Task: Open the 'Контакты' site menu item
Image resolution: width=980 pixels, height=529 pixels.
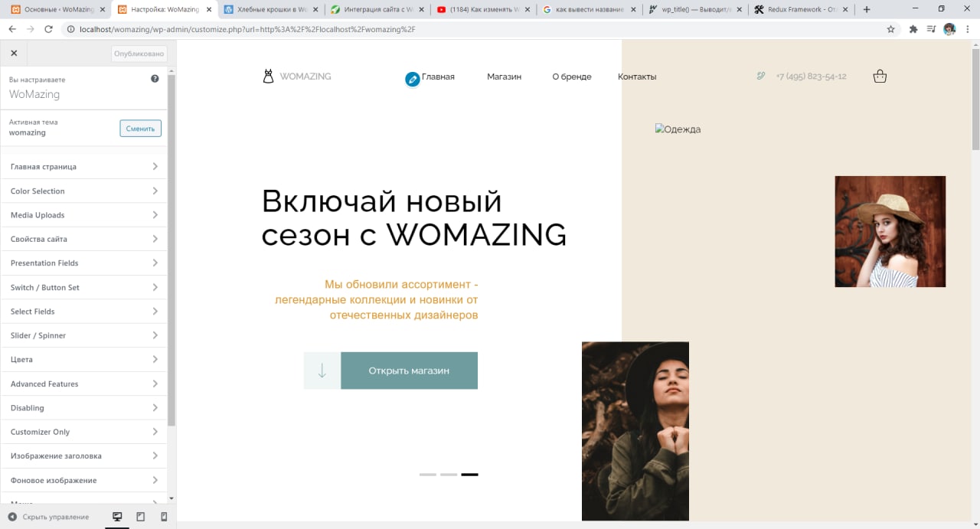Action: (637, 77)
